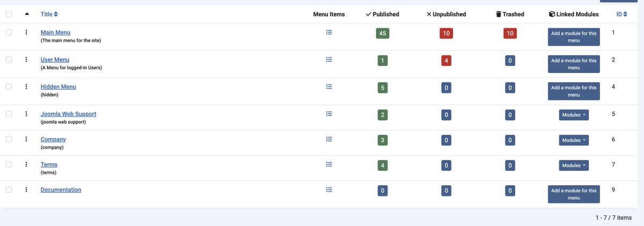Click Hidden Menu published count 5
Viewport: 644px width, 226px height.
click(383, 88)
